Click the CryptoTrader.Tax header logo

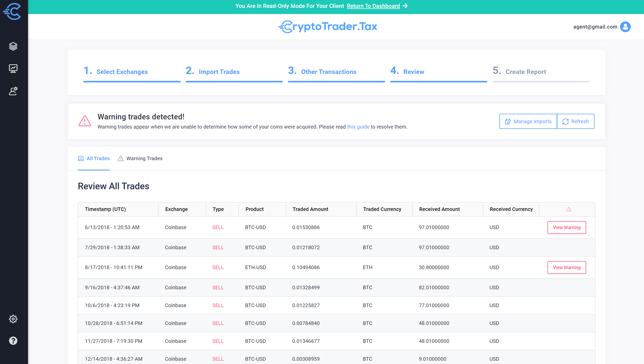[328, 27]
